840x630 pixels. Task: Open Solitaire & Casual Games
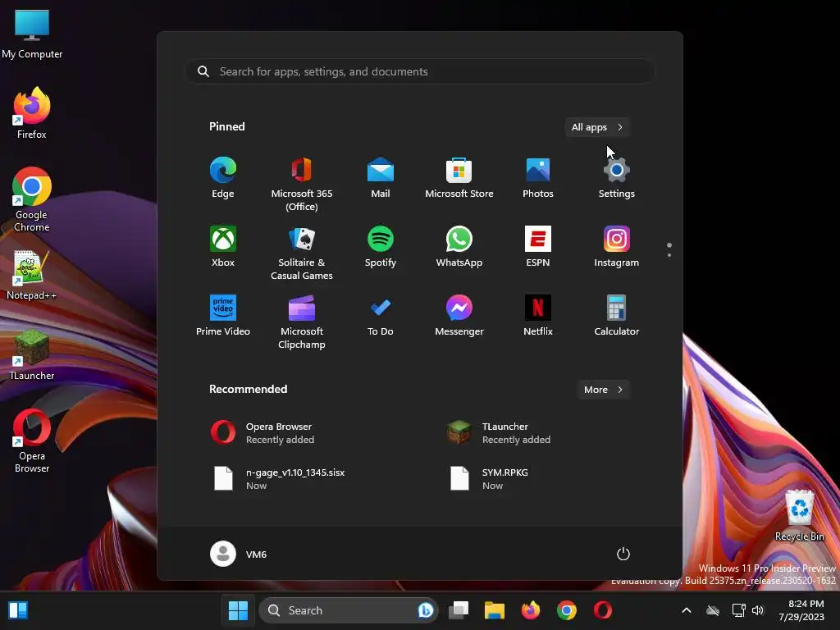pyautogui.click(x=302, y=253)
